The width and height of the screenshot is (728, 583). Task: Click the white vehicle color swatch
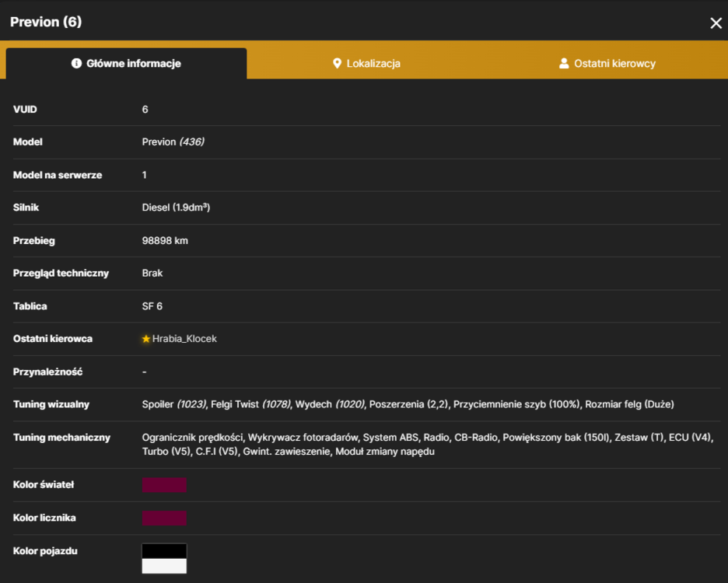[x=164, y=566]
